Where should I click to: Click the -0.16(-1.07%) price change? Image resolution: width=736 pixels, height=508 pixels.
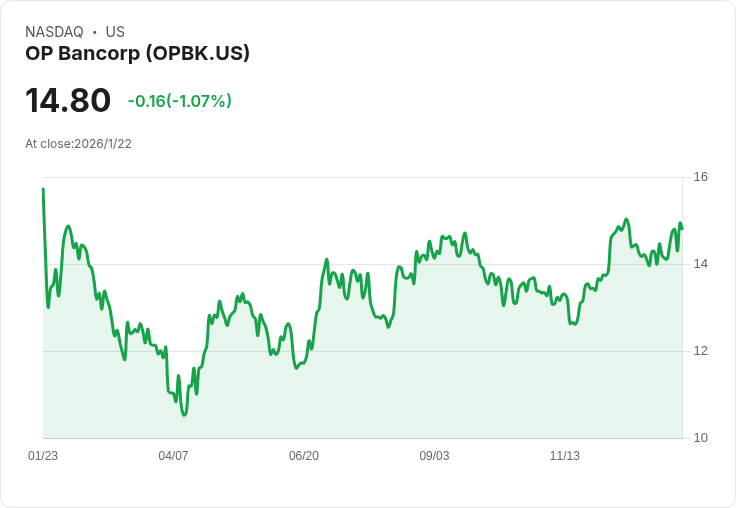pyautogui.click(x=180, y=101)
